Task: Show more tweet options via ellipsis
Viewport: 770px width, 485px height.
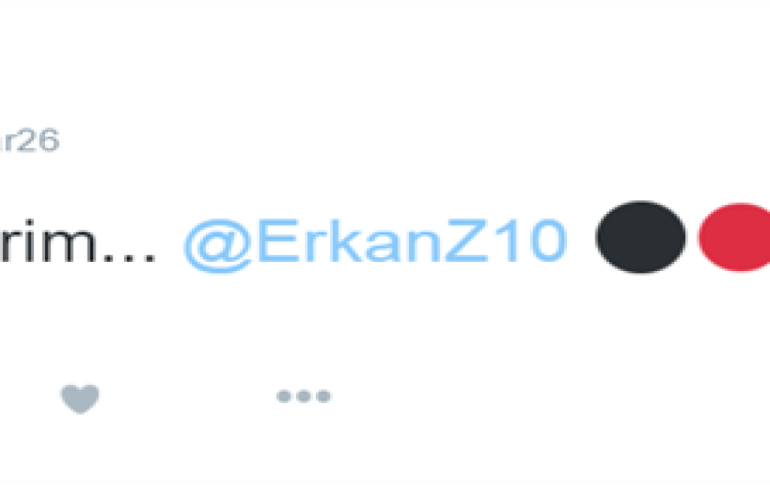Action: click(x=303, y=396)
